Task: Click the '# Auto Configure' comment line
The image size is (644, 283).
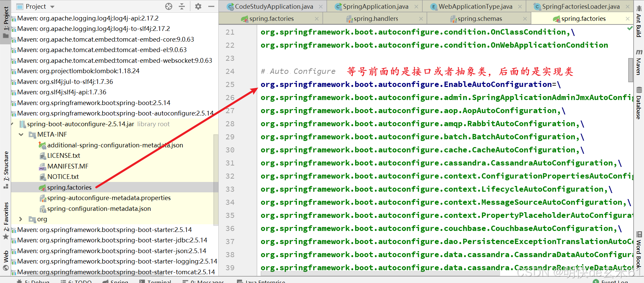Action: 298,72
